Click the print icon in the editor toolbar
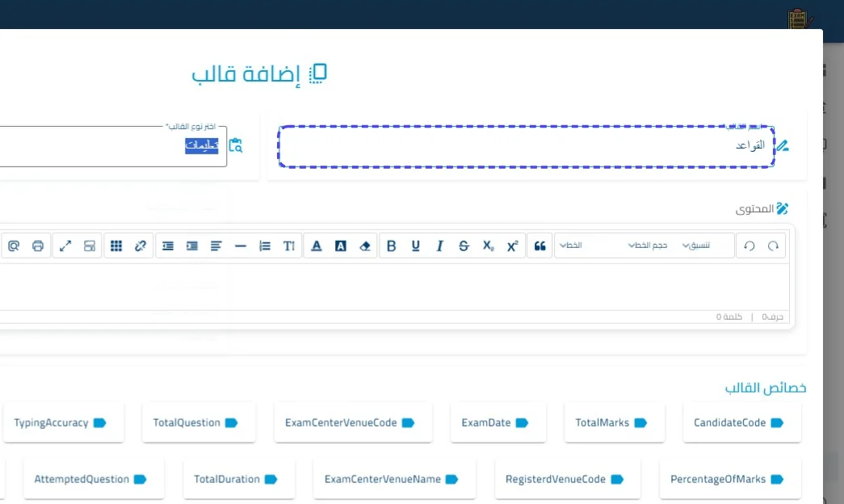The image size is (844, 504). (x=38, y=246)
